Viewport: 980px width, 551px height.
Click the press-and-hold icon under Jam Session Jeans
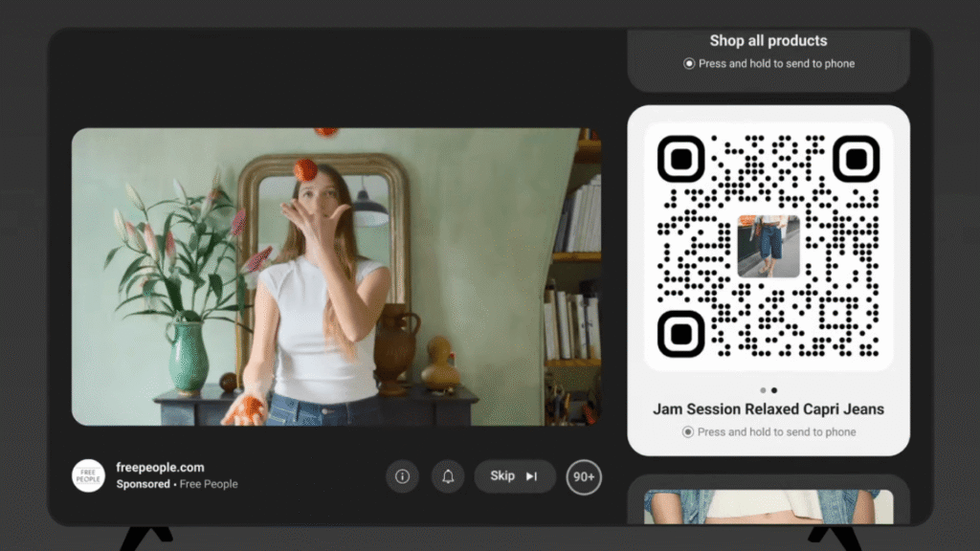pyautogui.click(x=689, y=431)
